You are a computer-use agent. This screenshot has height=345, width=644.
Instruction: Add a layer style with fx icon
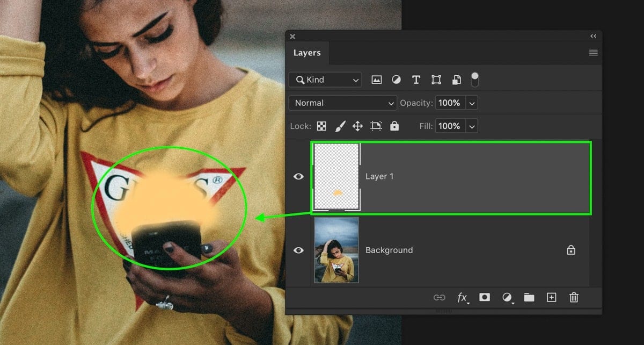coord(463,297)
